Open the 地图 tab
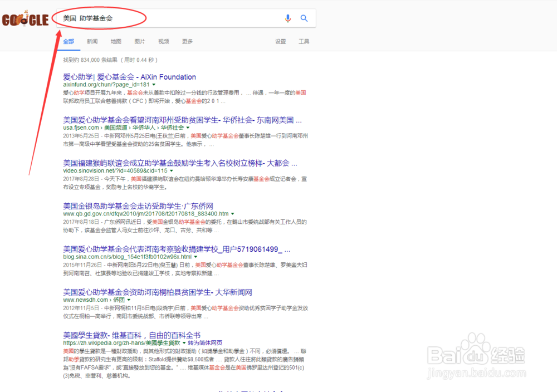 [x=116, y=42]
